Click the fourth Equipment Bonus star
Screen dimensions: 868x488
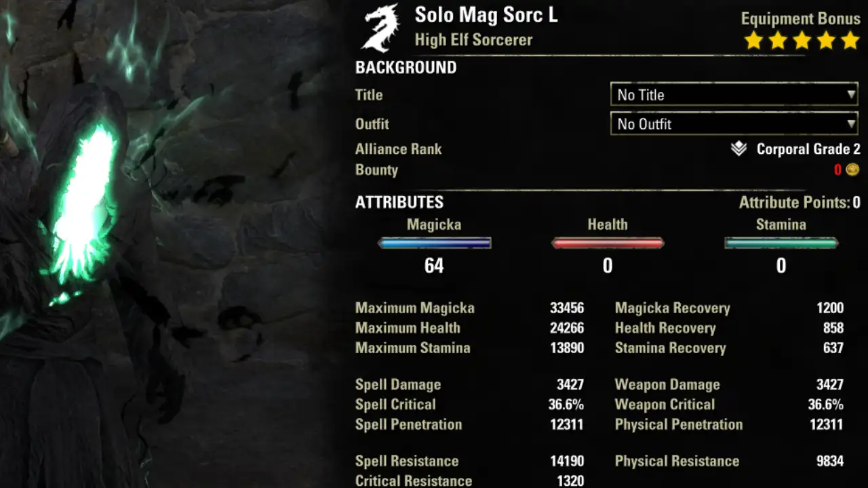(826, 41)
